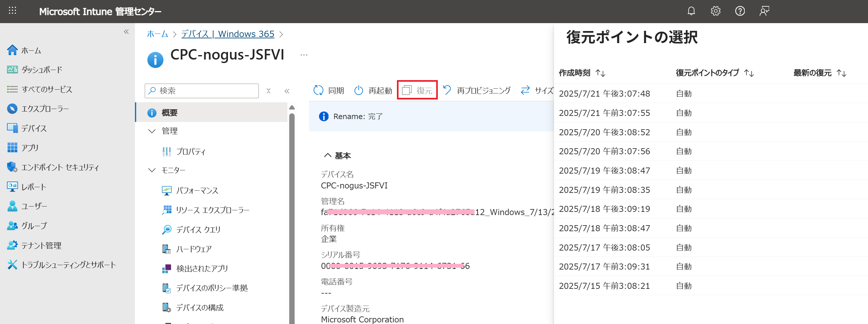Sort by 作成時刻 column
868x324 pixels.
582,73
